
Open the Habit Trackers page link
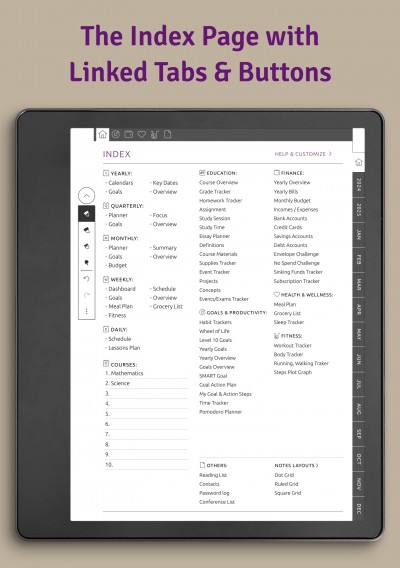(215, 322)
